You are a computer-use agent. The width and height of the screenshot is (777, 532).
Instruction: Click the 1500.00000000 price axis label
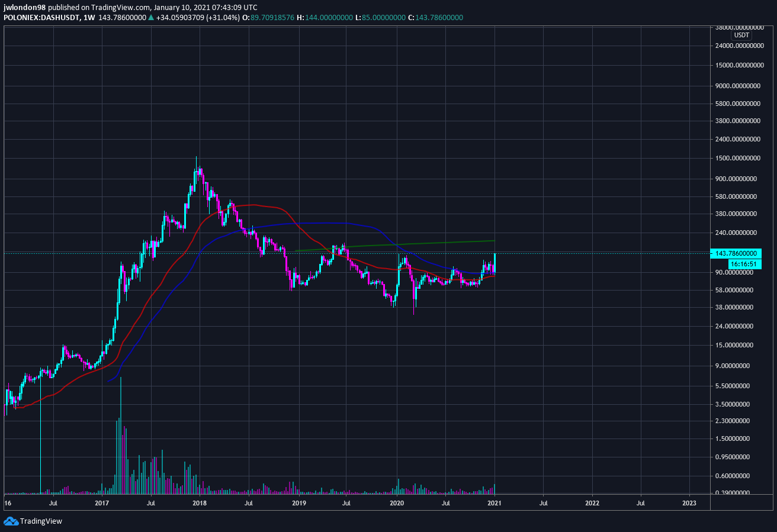[737, 159]
